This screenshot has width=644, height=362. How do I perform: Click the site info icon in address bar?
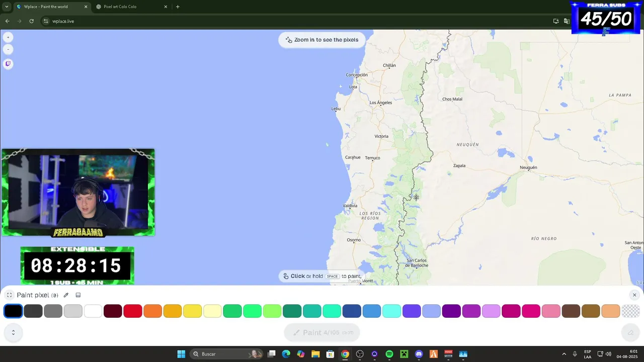click(x=46, y=21)
